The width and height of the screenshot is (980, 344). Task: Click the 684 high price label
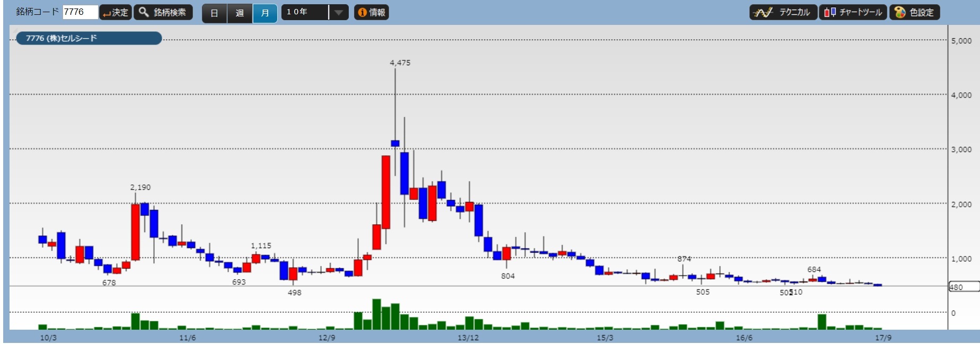point(814,269)
